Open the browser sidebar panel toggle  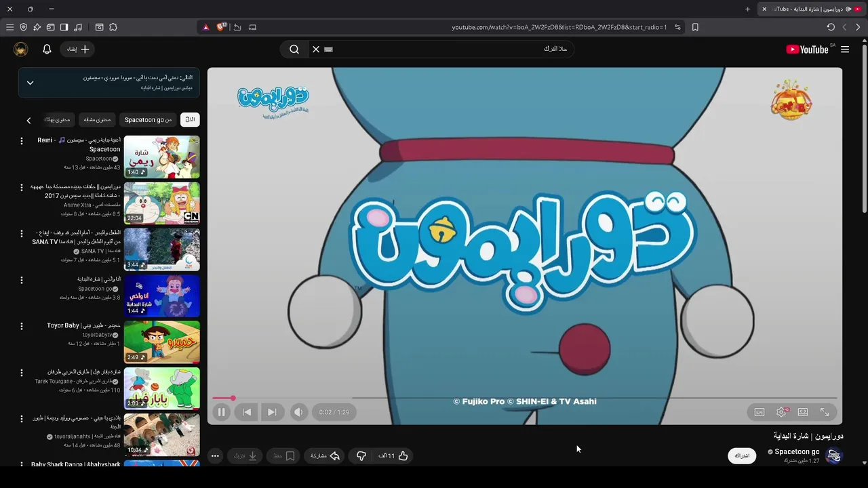pyautogui.click(x=64, y=27)
